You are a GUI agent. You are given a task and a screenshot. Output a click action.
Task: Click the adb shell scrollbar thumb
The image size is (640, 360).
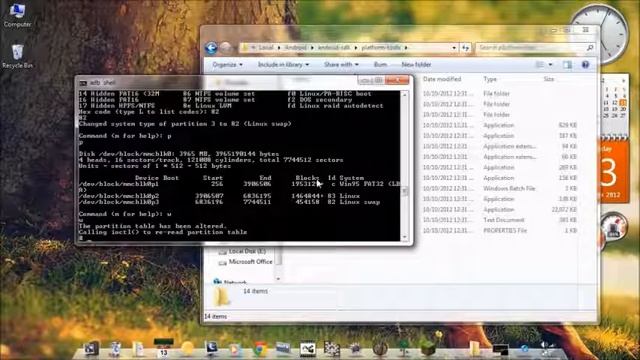(404, 191)
